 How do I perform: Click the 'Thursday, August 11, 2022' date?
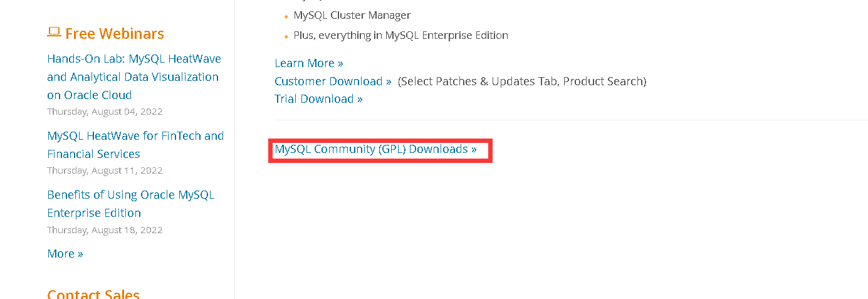[105, 170]
